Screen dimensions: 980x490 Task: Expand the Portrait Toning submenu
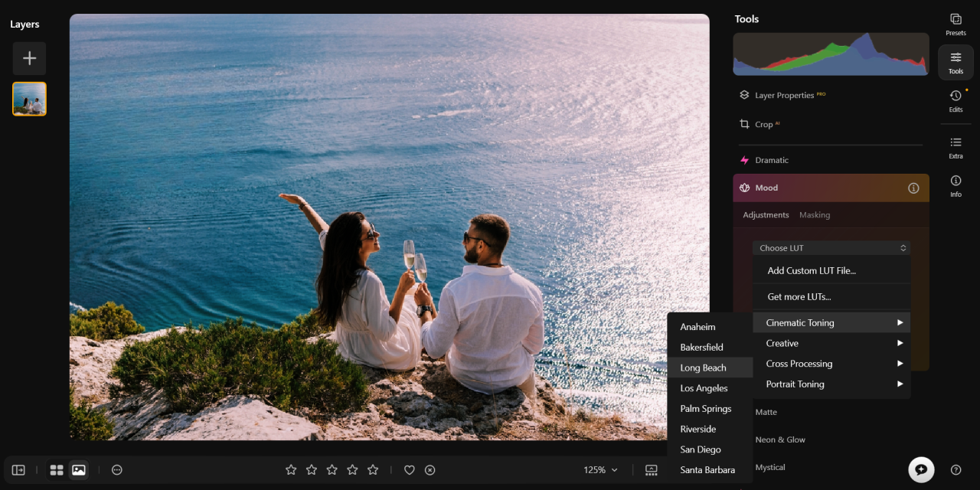pyautogui.click(x=832, y=384)
